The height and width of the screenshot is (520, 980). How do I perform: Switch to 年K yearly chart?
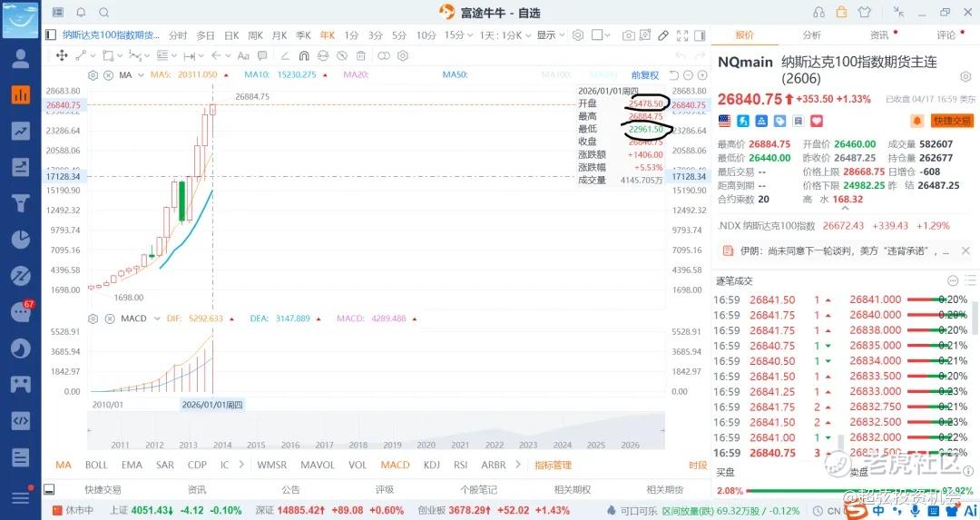(x=328, y=35)
